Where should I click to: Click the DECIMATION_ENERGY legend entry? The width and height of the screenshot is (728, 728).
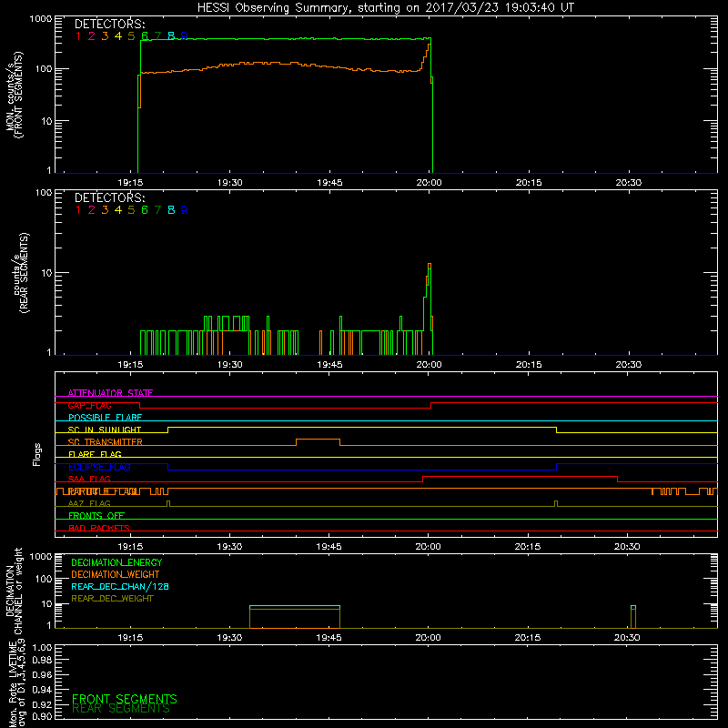tap(116, 562)
